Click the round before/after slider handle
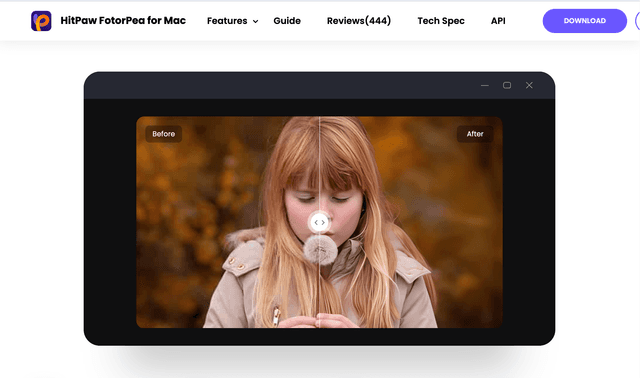 tap(320, 222)
